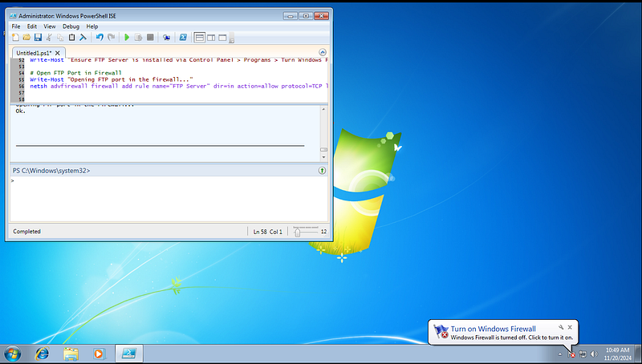Copy selection using the Copy icon
This screenshot has height=364, width=642.
pyautogui.click(x=60, y=38)
